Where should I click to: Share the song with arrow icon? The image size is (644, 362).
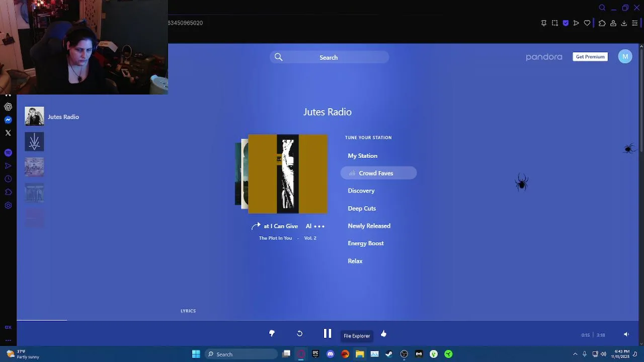[256, 226]
